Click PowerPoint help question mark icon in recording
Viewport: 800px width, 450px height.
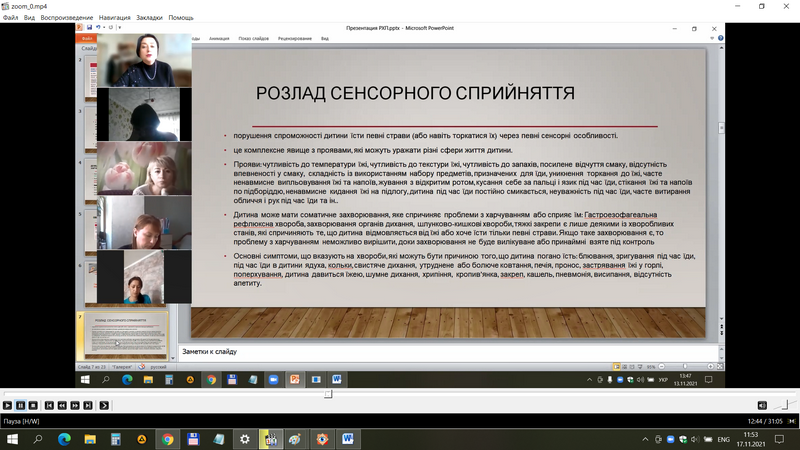tap(720, 38)
